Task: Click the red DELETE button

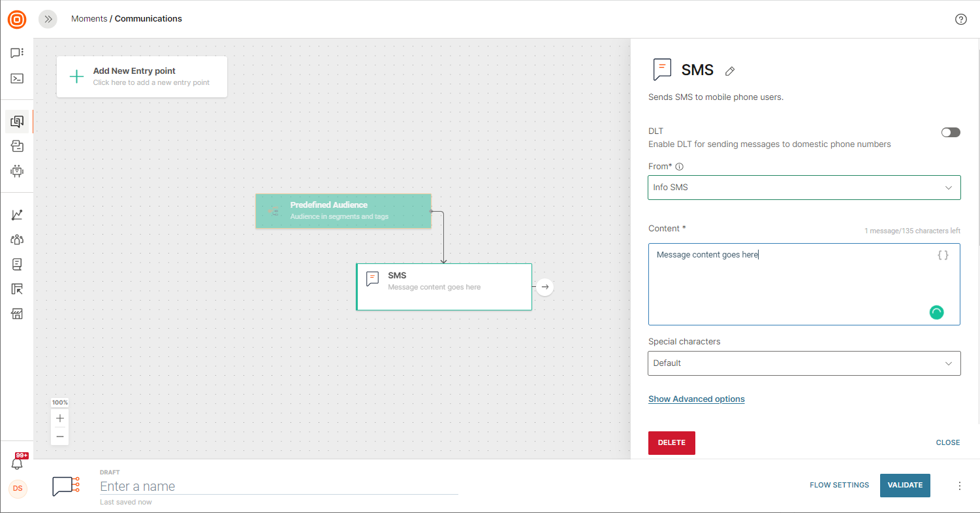Action: tap(671, 442)
